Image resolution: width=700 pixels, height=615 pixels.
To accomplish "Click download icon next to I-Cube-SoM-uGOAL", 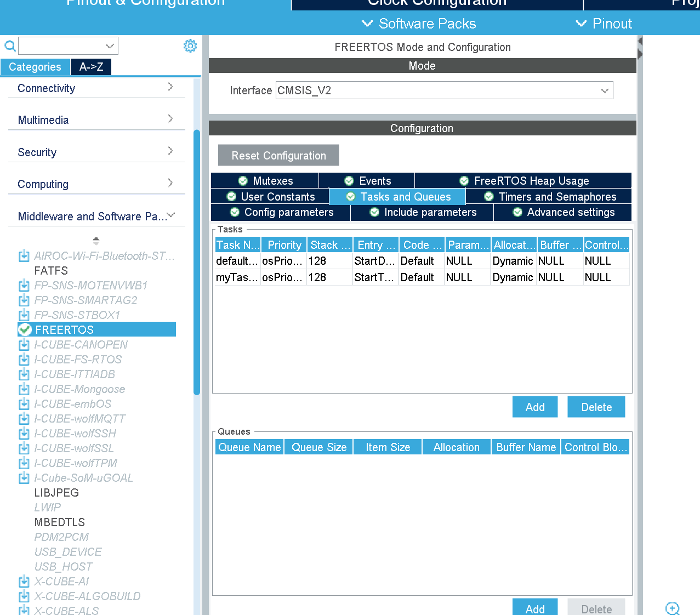I will point(24,478).
